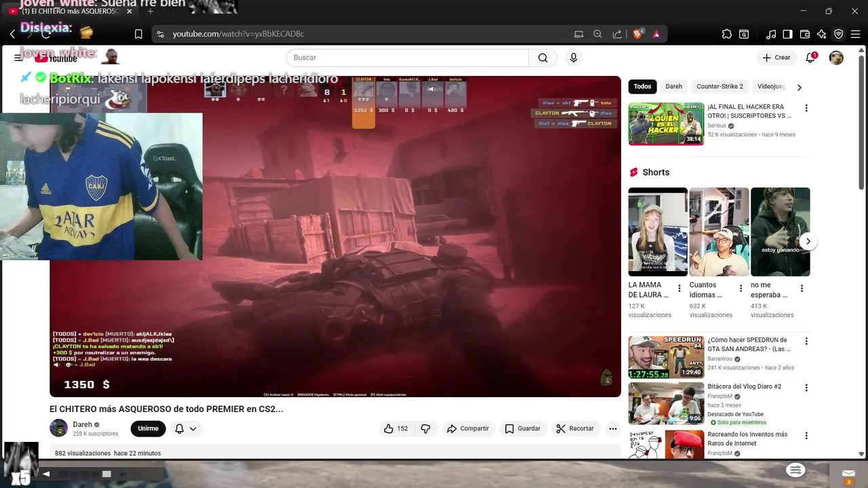The height and width of the screenshot is (488, 868).
Task: Open the browser main menu icon
Action: coord(856,34)
